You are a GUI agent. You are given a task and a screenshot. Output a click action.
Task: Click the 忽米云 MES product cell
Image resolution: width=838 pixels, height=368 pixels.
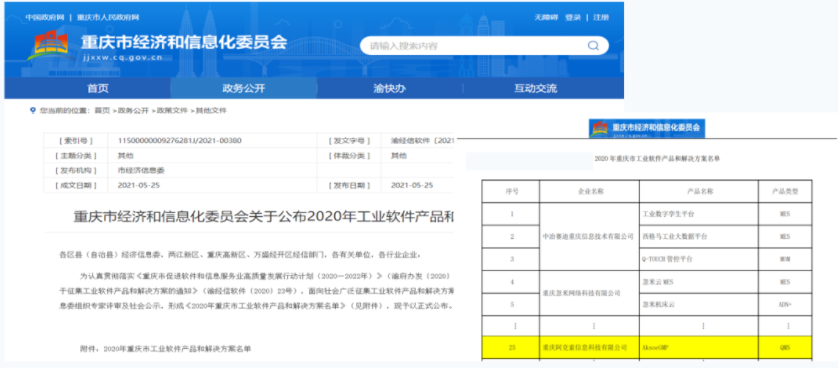click(x=699, y=281)
